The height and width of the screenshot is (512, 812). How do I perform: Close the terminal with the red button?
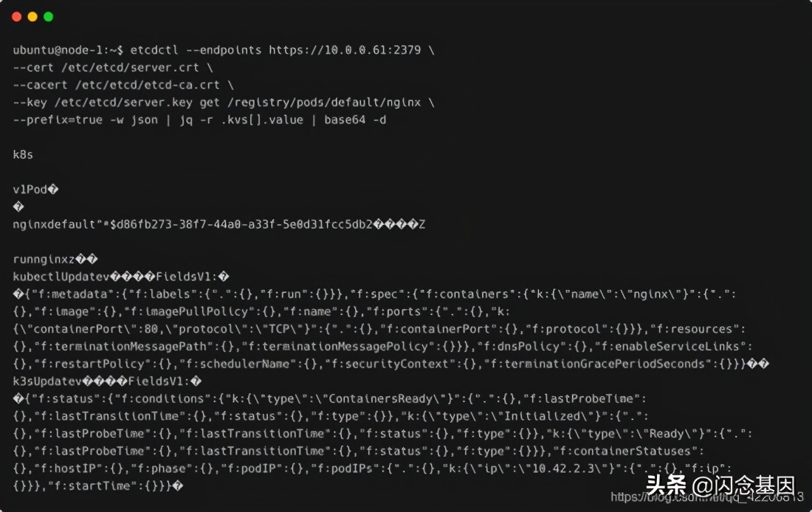pyautogui.click(x=17, y=16)
